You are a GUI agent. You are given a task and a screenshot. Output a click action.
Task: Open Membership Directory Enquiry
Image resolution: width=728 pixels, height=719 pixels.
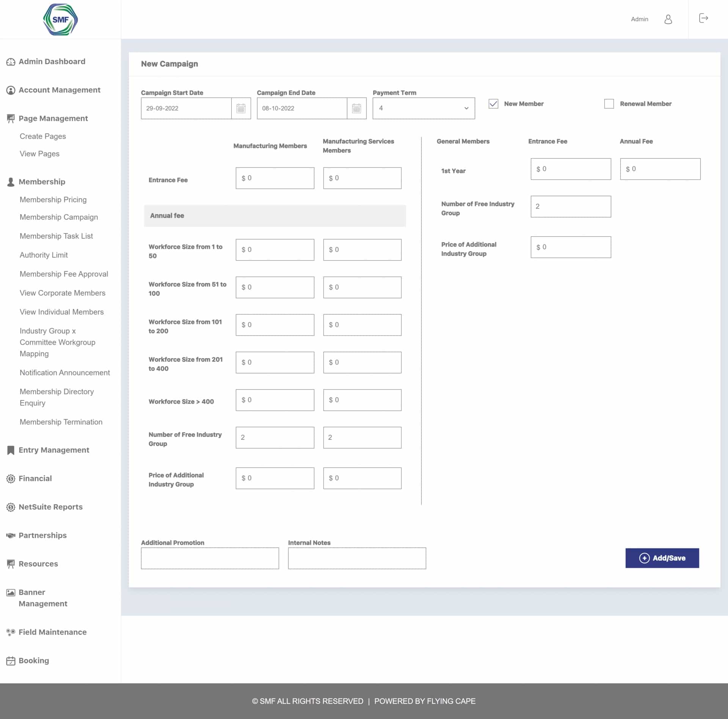point(57,397)
